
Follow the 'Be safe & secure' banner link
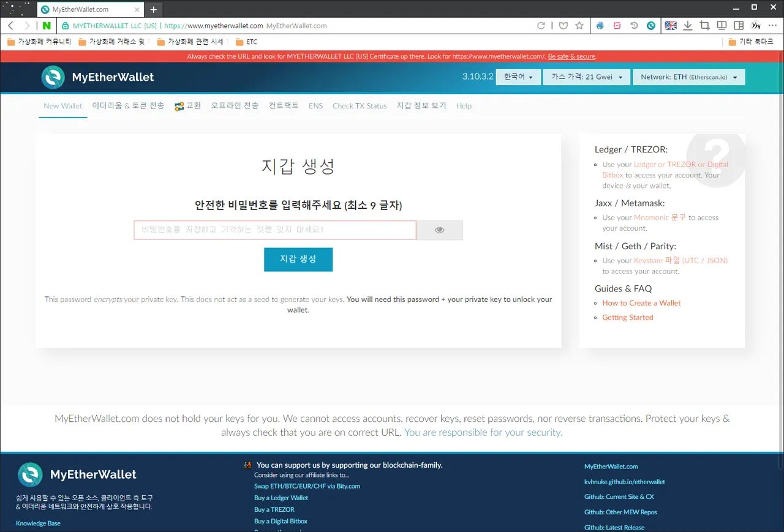point(571,56)
